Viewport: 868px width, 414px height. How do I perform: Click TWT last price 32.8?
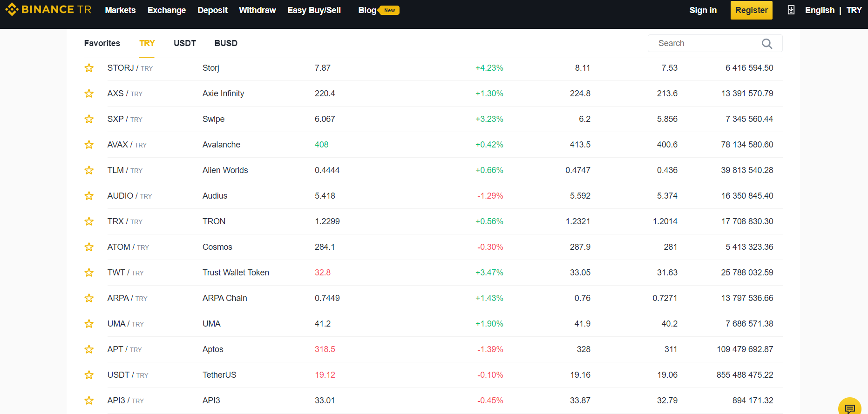[322, 273]
